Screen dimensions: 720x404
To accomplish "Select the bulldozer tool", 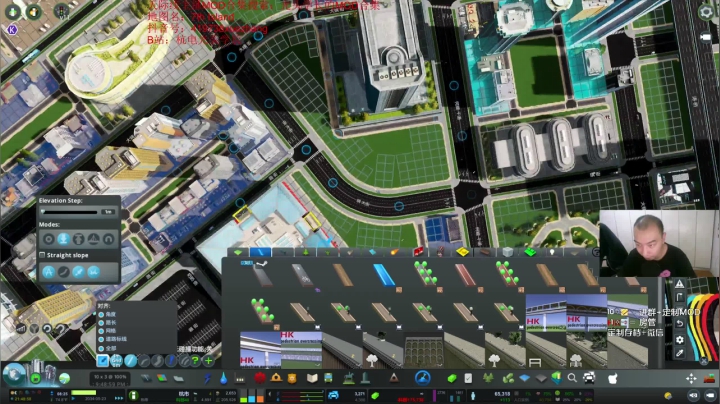I will pos(710,378).
